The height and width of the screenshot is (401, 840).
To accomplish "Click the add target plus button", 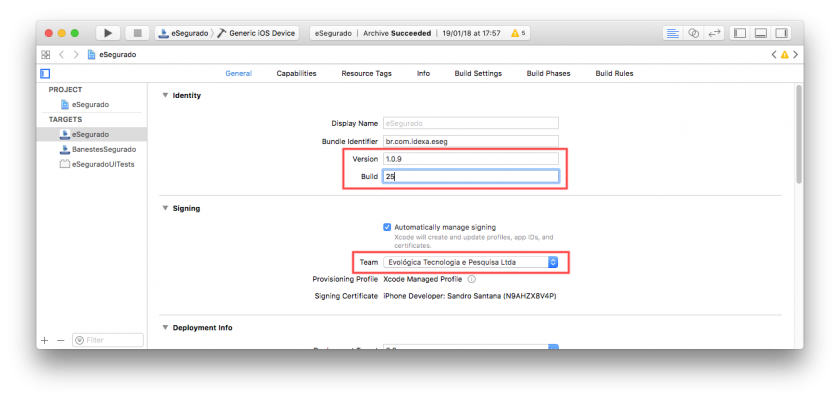I will (44, 340).
